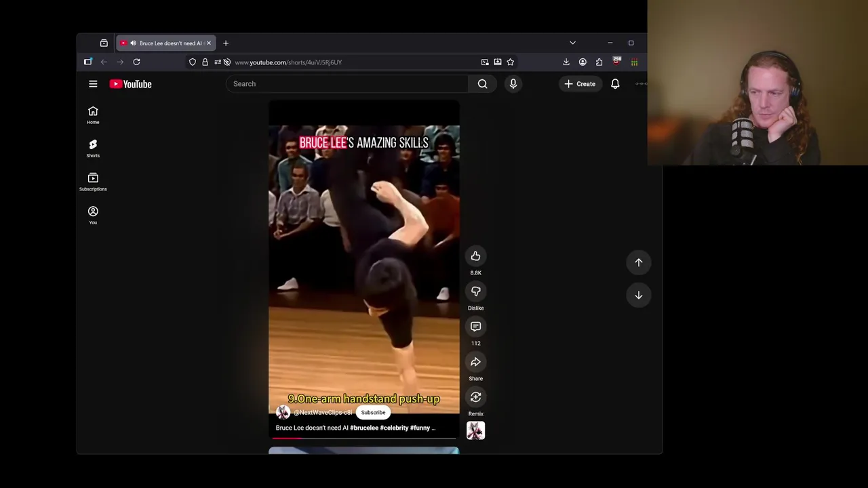Viewport: 868px width, 488px height.
Task: Subscribe to the NextWaveClips channel
Action: (373, 412)
